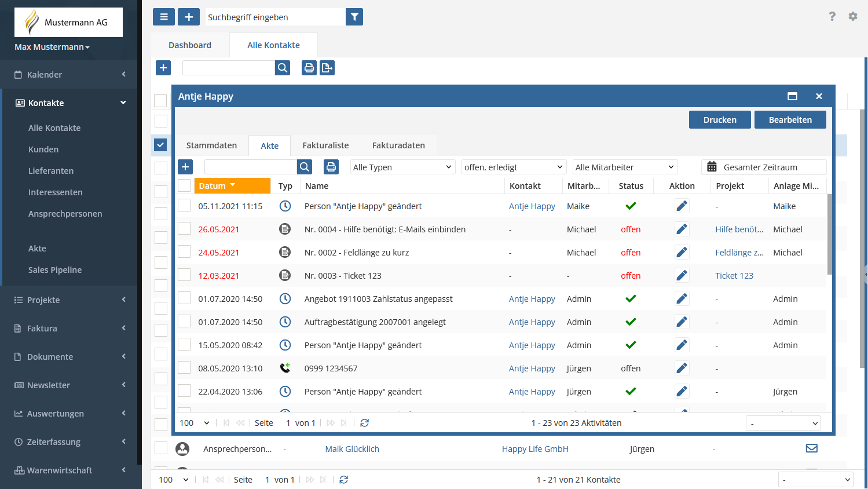Add a new Akte entry with plus icon

(x=185, y=167)
